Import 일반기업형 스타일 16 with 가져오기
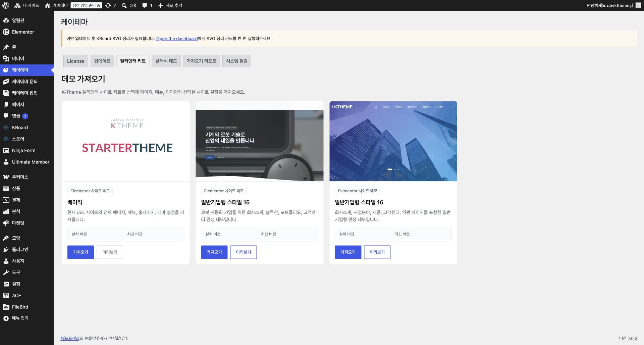Viewport: 644px width, 345px height. pyautogui.click(x=348, y=252)
